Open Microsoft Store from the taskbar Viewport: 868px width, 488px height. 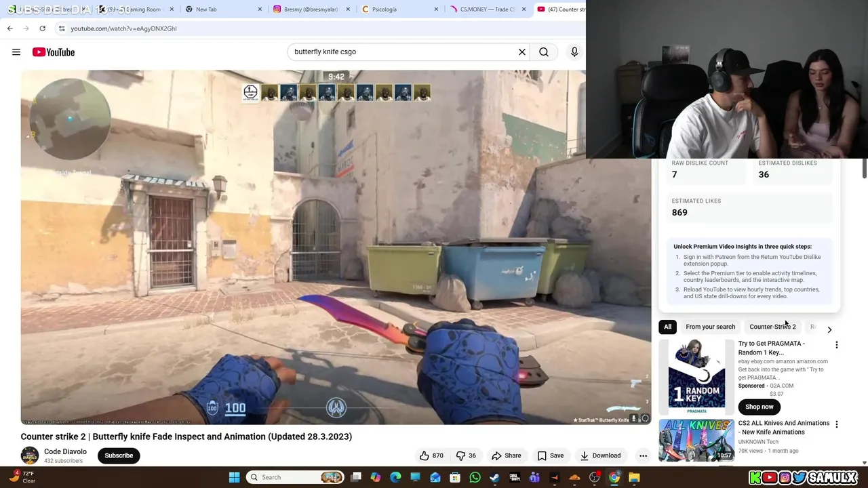455,477
